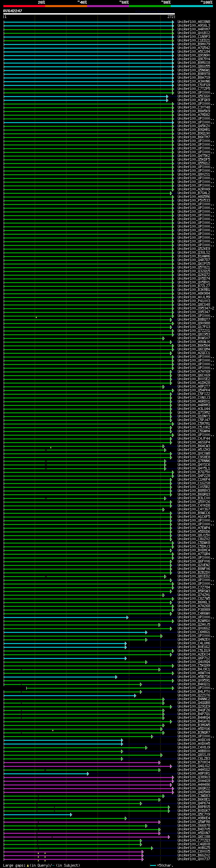The height and width of the screenshot is (868, 216).
Task: Click the cyan ~100% identity legend bar
Action: point(192,6)
